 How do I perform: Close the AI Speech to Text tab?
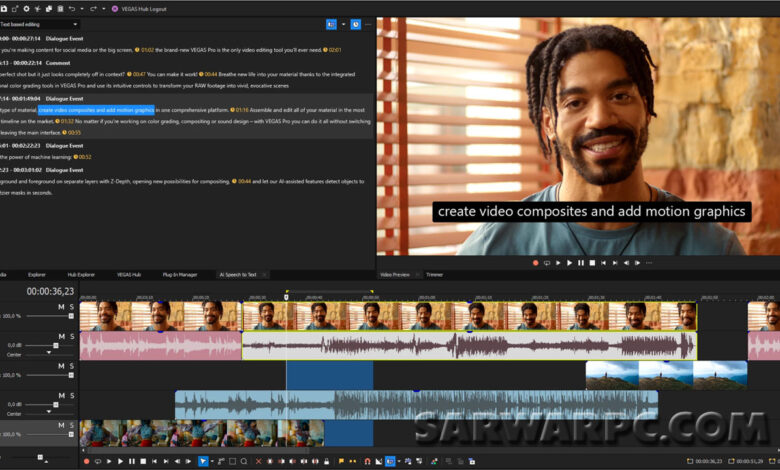(x=264, y=275)
